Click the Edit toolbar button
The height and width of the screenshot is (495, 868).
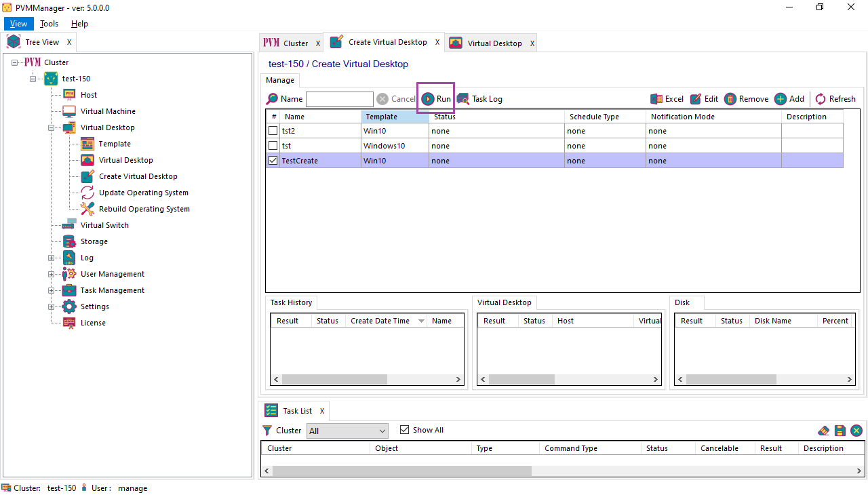click(704, 99)
